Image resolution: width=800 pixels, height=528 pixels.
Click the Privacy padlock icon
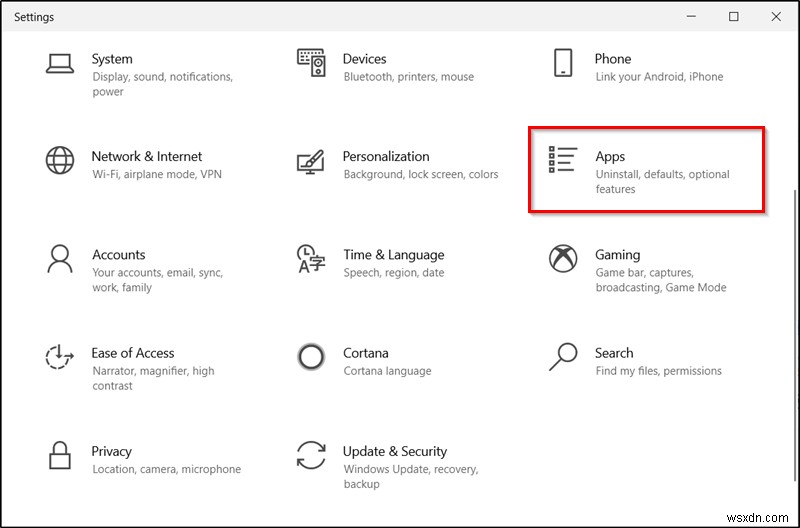[60, 455]
